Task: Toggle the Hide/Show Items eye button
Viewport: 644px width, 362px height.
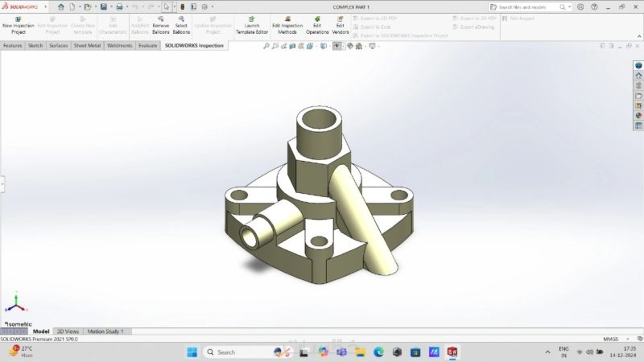Action: click(337, 46)
